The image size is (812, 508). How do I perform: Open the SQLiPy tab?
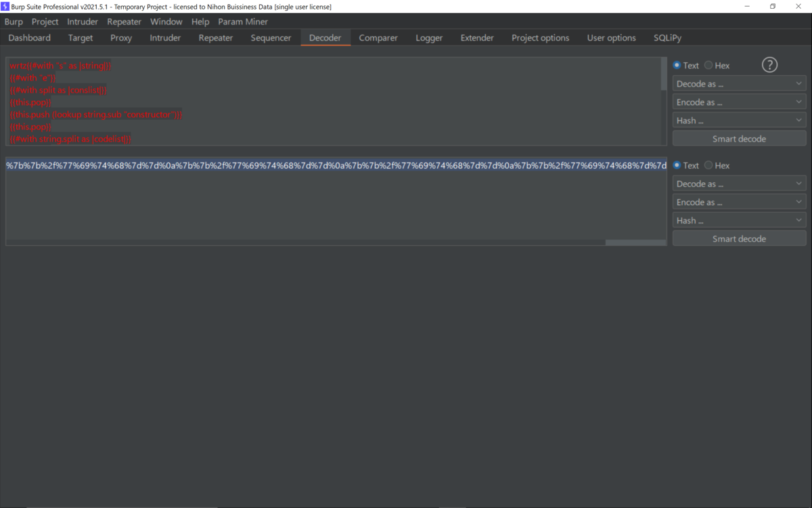pyautogui.click(x=667, y=38)
